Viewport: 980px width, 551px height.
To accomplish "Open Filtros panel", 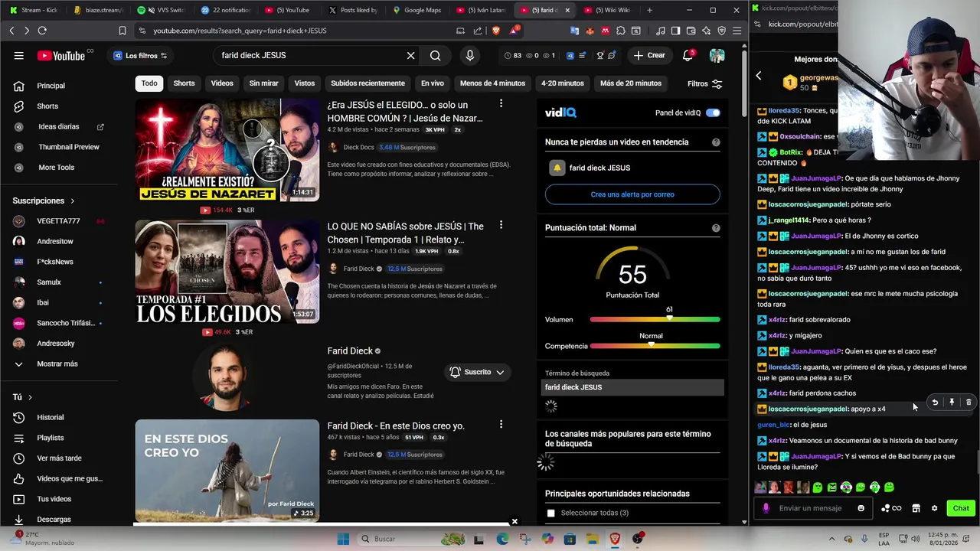I will [x=704, y=83].
